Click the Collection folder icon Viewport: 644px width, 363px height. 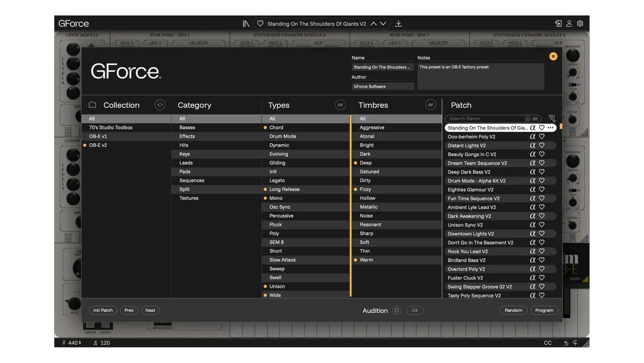click(x=92, y=105)
